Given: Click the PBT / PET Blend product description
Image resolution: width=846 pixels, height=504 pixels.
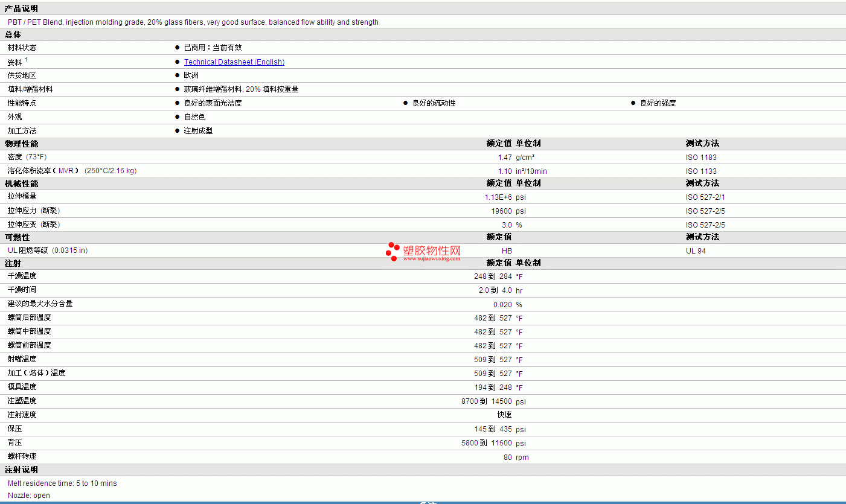Looking at the screenshot, I should tap(193, 22).
